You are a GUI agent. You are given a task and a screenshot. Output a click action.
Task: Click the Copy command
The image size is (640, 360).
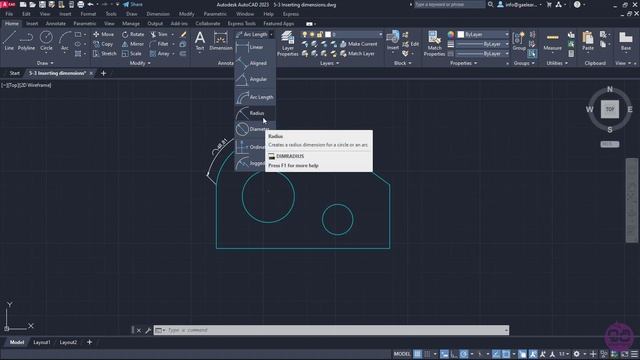tap(103, 44)
